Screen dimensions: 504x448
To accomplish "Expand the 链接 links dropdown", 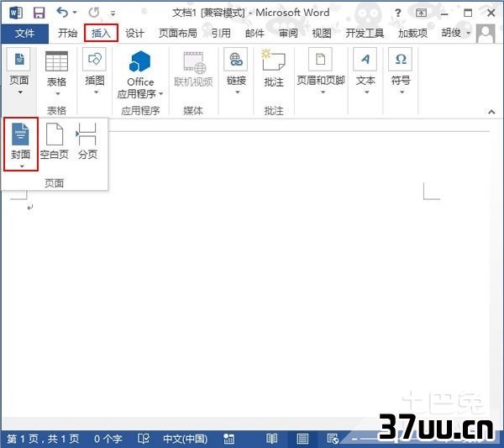I will (x=236, y=71).
